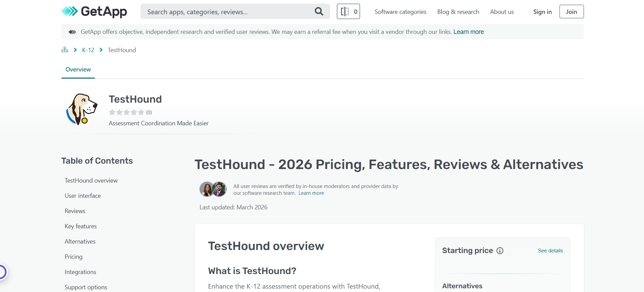This screenshot has height=292, width=644.
Task: Click See details for starting price
Action: (550, 251)
